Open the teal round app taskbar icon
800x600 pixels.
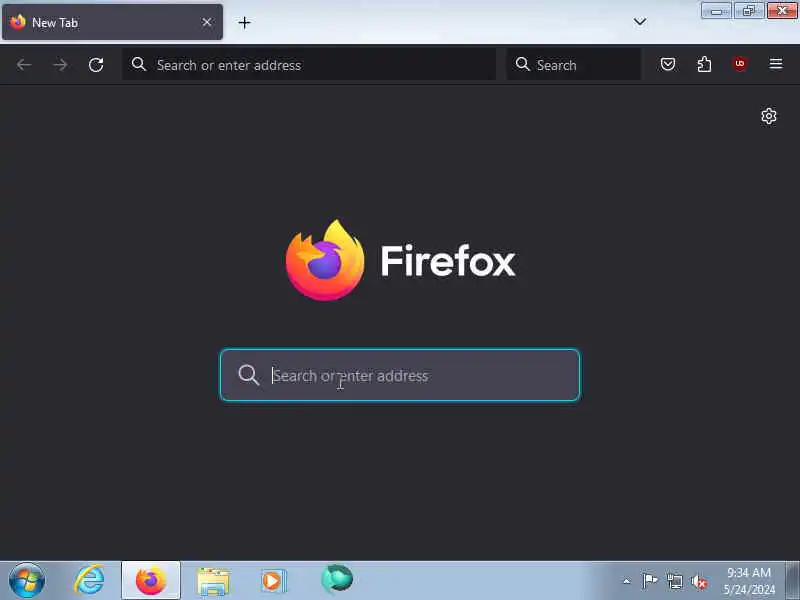click(x=337, y=579)
